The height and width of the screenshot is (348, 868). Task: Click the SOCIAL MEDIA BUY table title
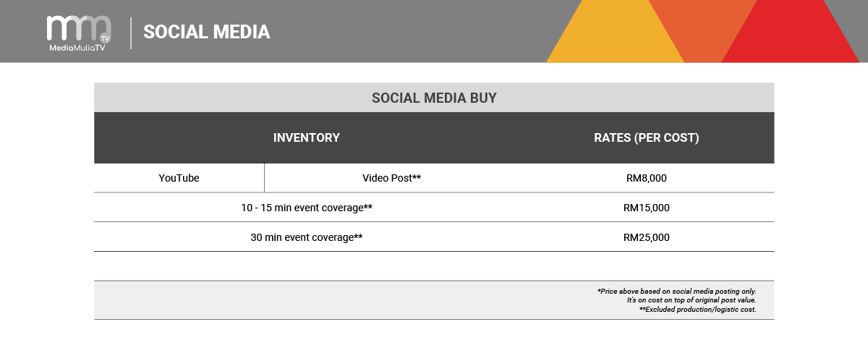tap(434, 98)
